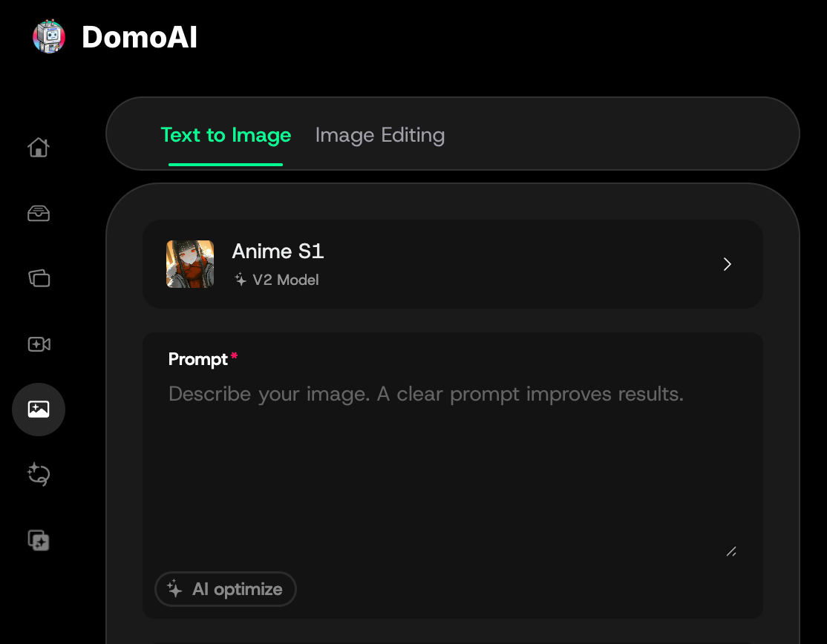The image size is (827, 644).
Task: Switch to the Text to Image tab
Action: click(226, 135)
